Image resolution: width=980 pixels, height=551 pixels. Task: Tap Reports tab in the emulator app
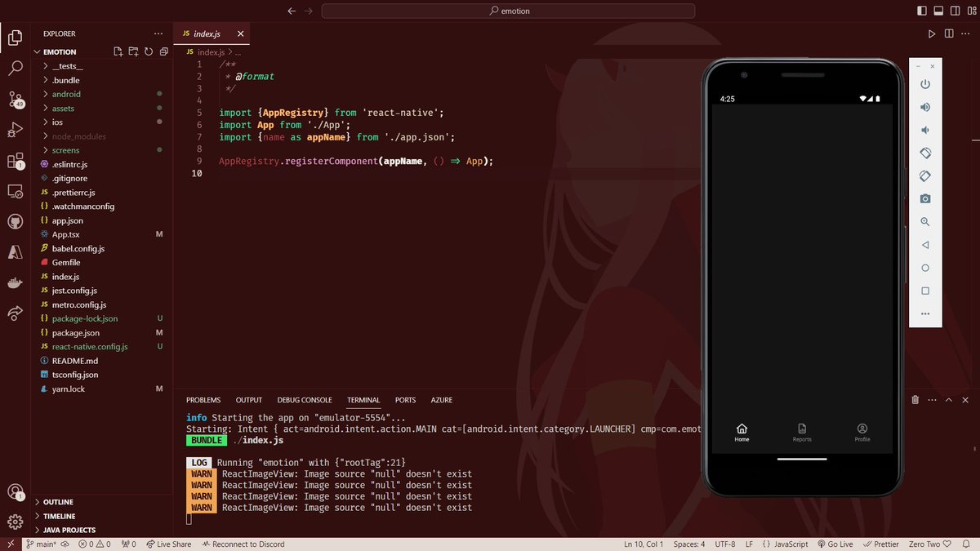(x=802, y=433)
